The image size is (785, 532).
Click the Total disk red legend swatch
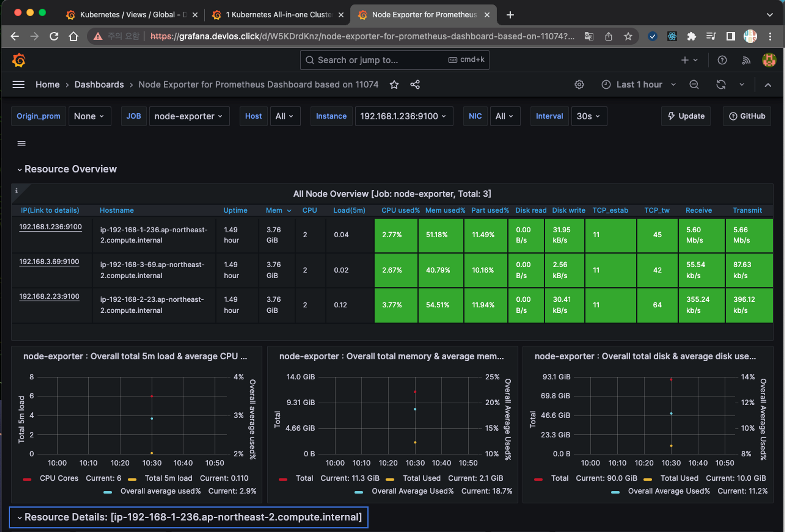pos(538,479)
